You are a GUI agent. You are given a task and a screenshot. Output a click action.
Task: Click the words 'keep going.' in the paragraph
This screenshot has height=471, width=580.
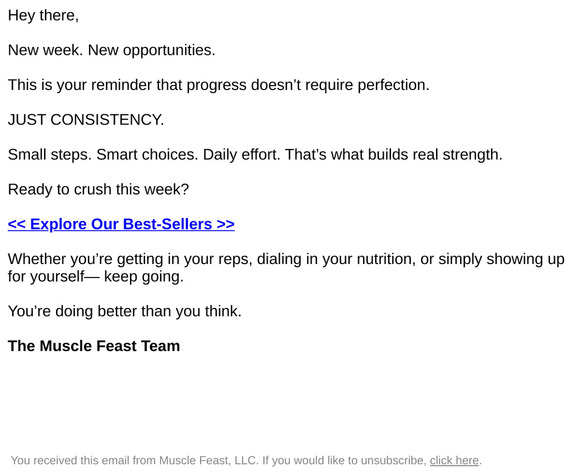144,277
